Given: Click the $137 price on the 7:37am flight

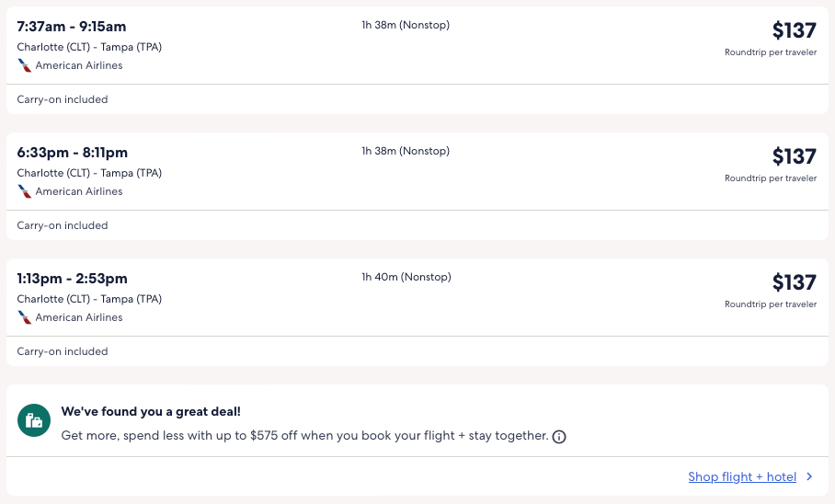Looking at the screenshot, I should [x=794, y=31].
